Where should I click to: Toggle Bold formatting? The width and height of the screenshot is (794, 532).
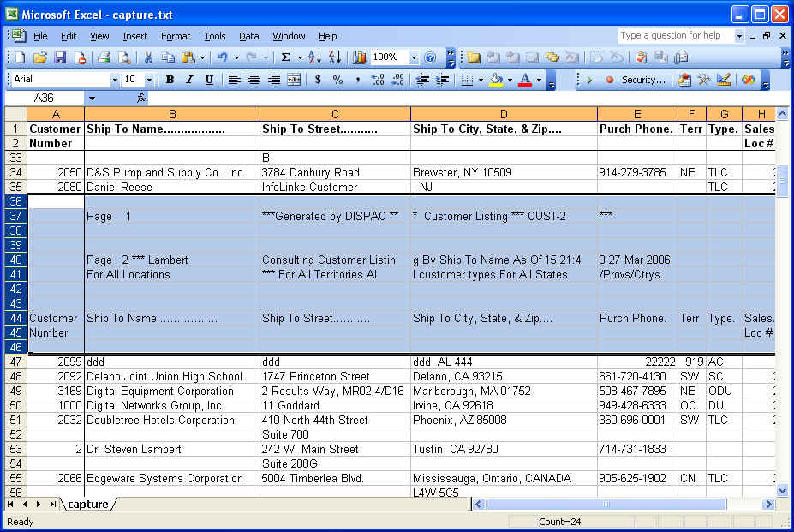[170, 80]
